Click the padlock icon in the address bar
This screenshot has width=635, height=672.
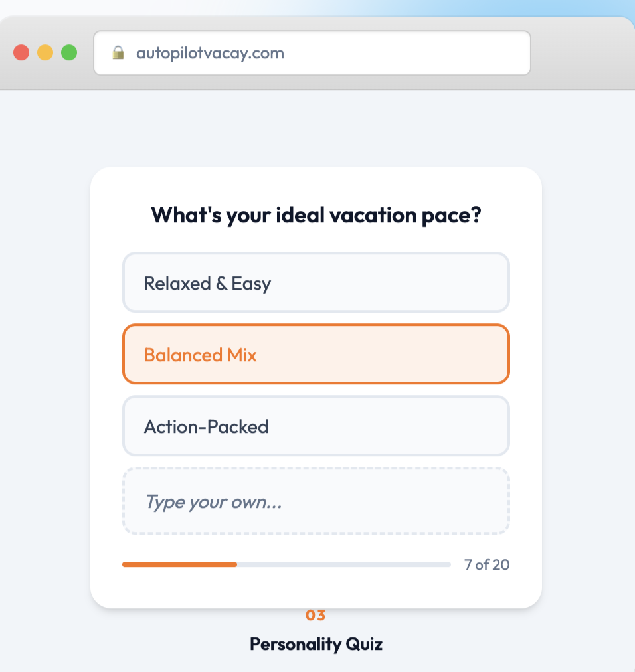click(x=118, y=53)
